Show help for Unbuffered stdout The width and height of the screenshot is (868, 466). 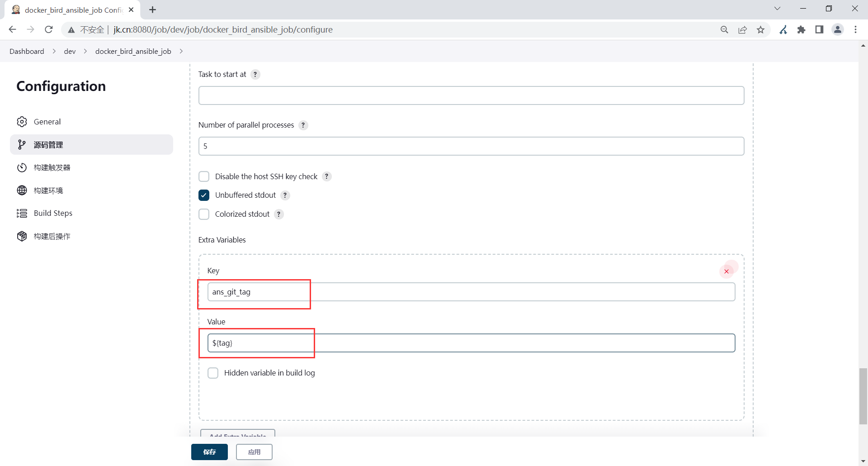click(x=285, y=195)
